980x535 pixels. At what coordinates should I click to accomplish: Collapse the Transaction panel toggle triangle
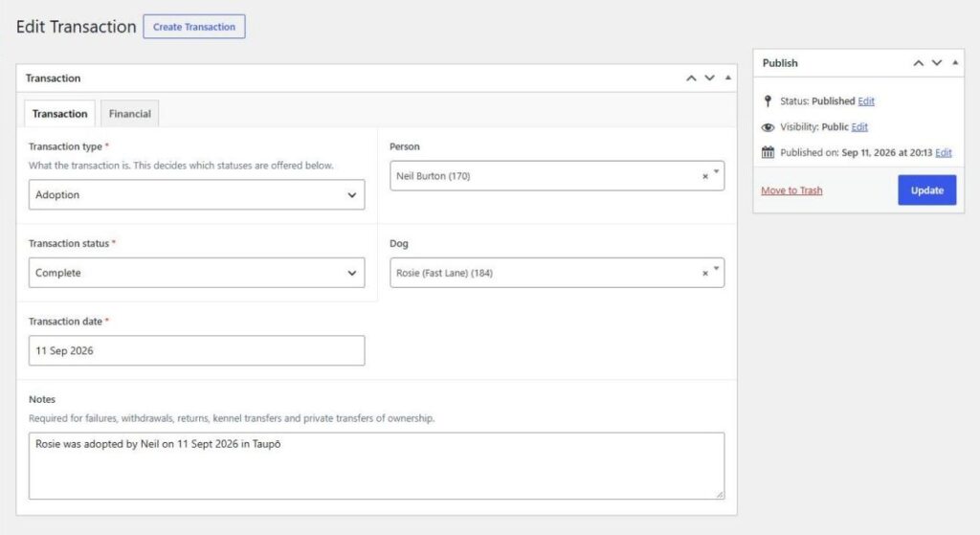point(727,78)
